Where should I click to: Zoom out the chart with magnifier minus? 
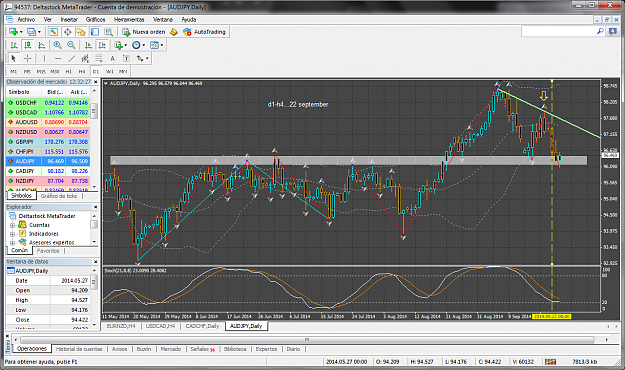(71, 45)
